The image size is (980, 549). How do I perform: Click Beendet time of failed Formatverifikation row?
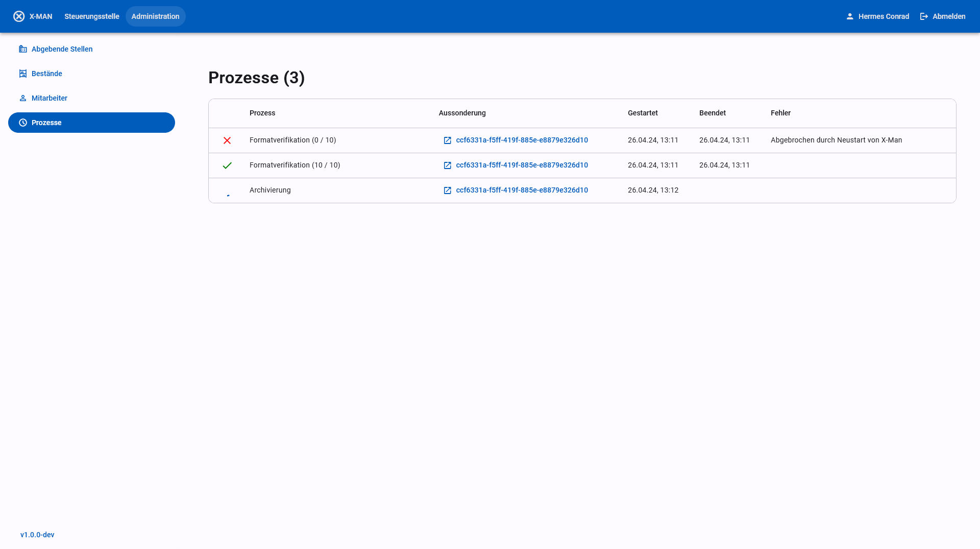point(725,140)
